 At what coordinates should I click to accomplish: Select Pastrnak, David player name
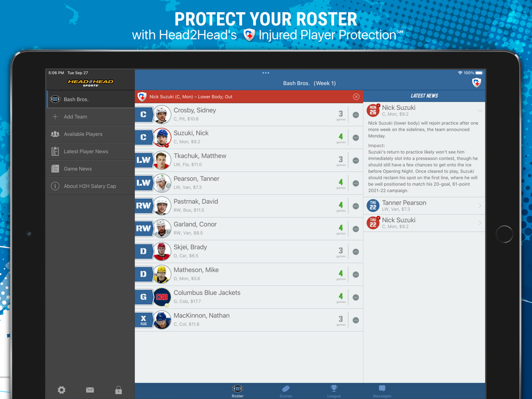coord(196,201)
